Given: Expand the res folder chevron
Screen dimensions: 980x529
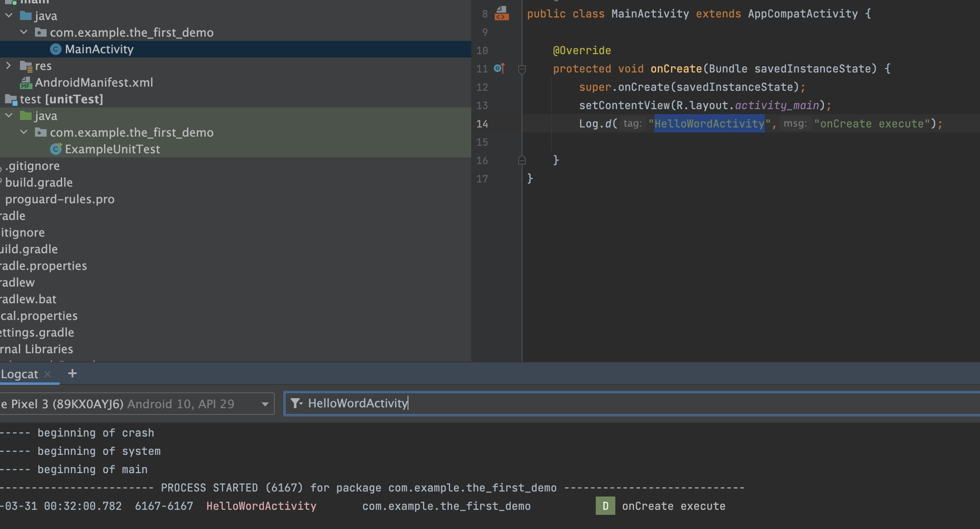Looking at the screenshot, I should 8,65.
